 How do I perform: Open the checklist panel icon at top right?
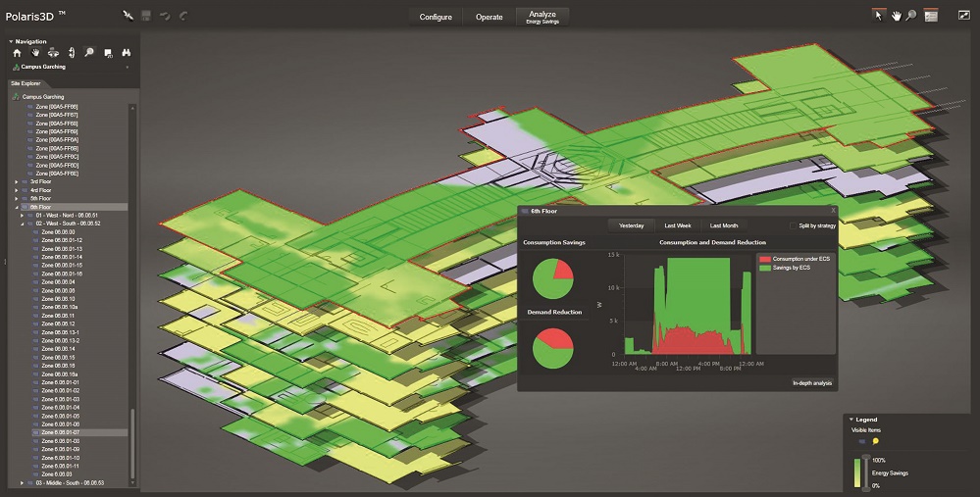[x=931, y=16]
